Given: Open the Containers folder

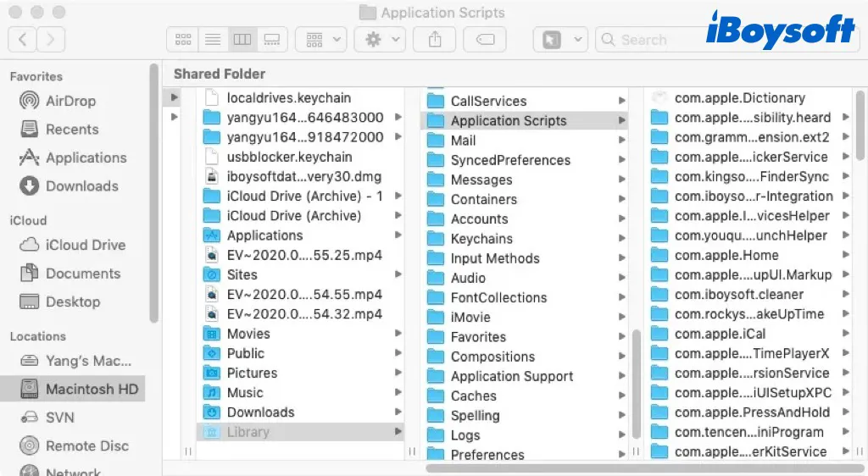Looking at the screenshot, I should pyautogui.click(x=483, y=200).
